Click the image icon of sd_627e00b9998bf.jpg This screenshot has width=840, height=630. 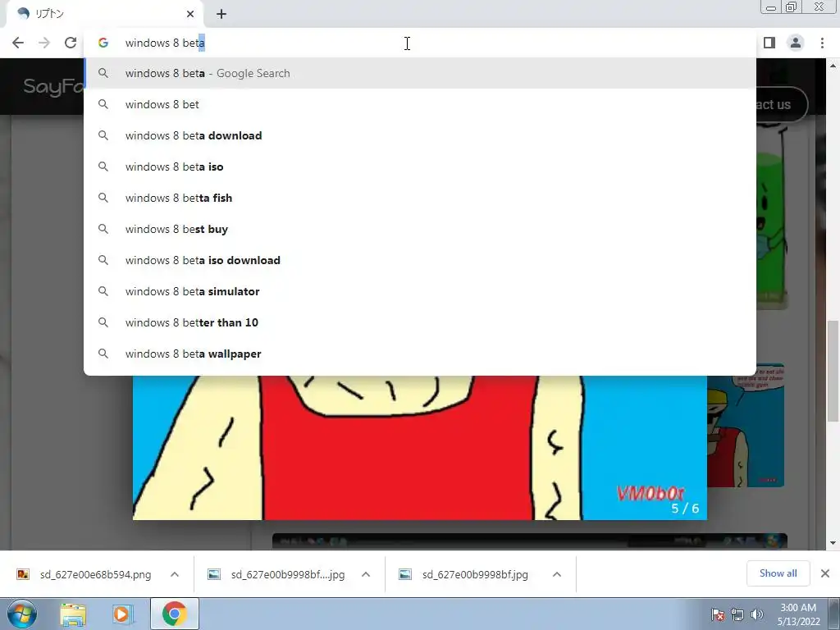coord(405,574)
